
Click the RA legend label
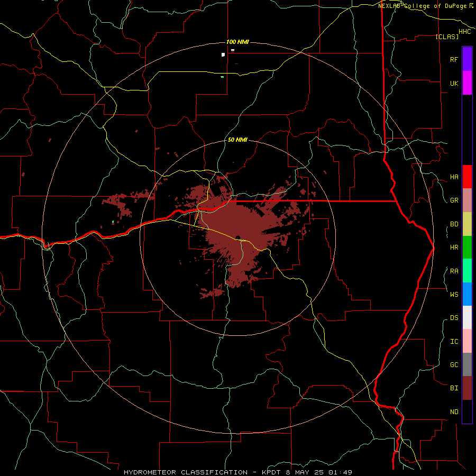tap(454, 271)
